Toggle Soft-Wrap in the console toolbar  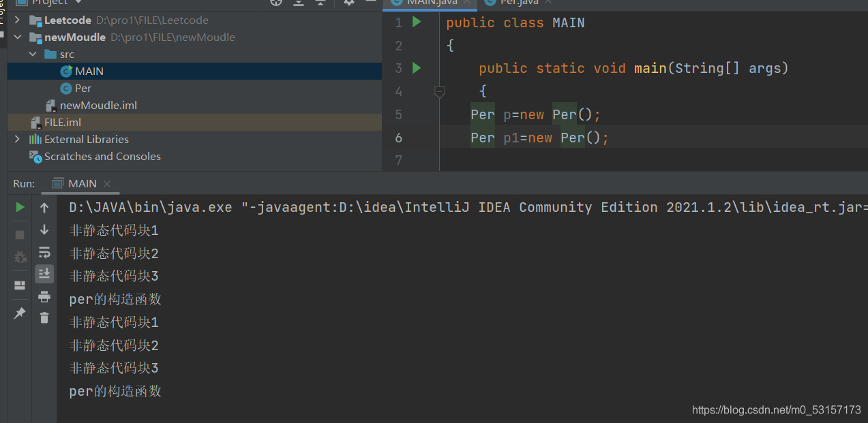point(44,252)
